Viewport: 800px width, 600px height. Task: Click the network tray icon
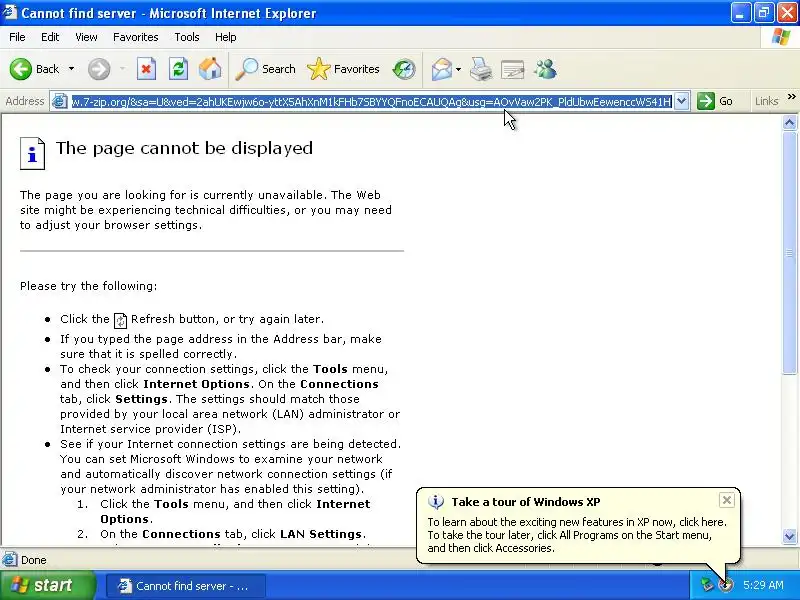pos(707,585)
